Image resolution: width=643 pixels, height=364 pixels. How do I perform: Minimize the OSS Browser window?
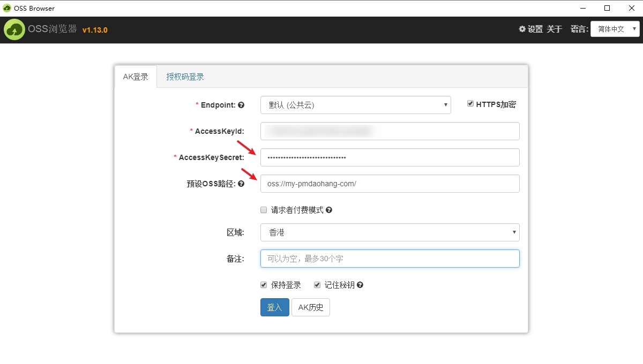click(582, 8)
